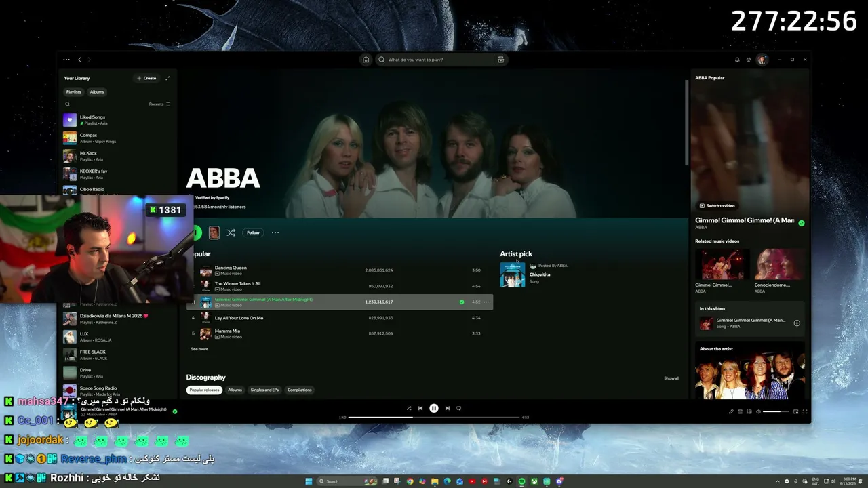Search within Your Library via magnifier
The width and height of the screenshot is (868, 488).
point(67,104)
